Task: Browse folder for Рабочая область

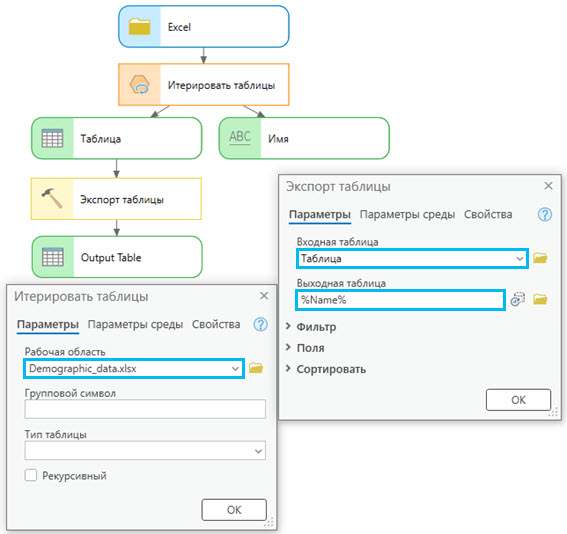Action: 256,368
